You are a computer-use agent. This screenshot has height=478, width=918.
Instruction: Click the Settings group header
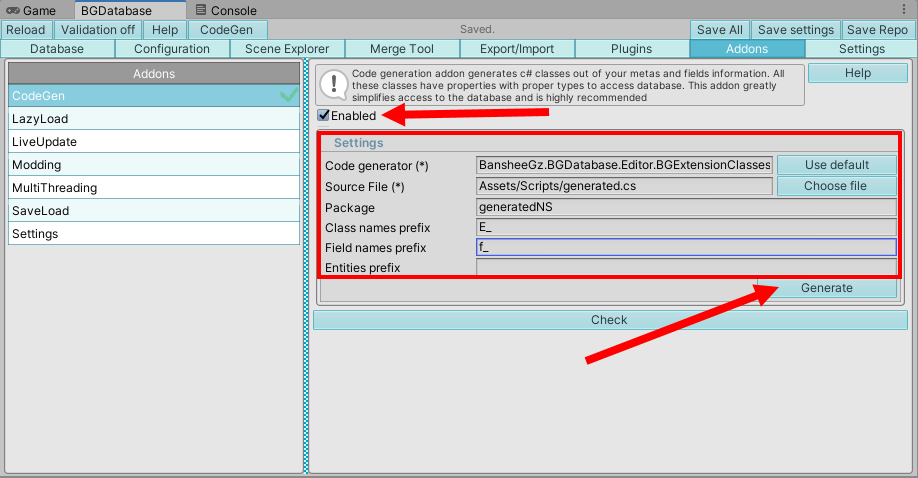358,143
